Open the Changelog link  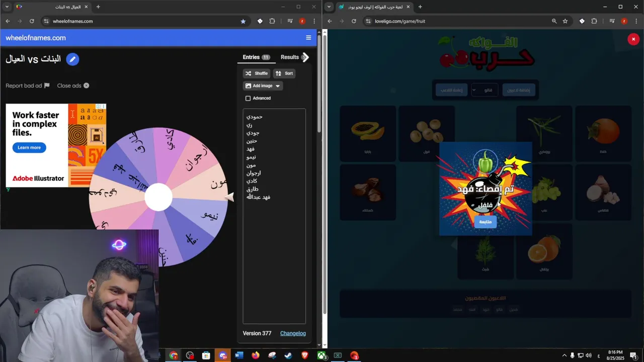tap(293, 333)
